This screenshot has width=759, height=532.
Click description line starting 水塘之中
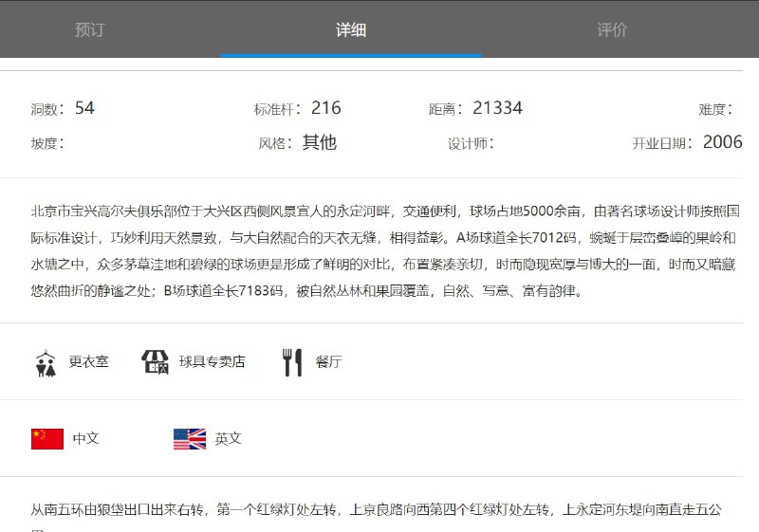tap(383, 265)
